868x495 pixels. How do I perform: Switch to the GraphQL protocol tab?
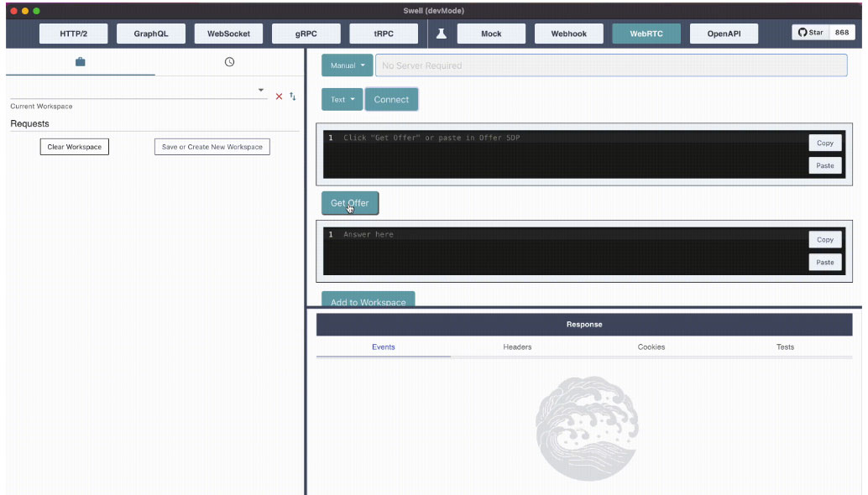[x=151, y=34]
